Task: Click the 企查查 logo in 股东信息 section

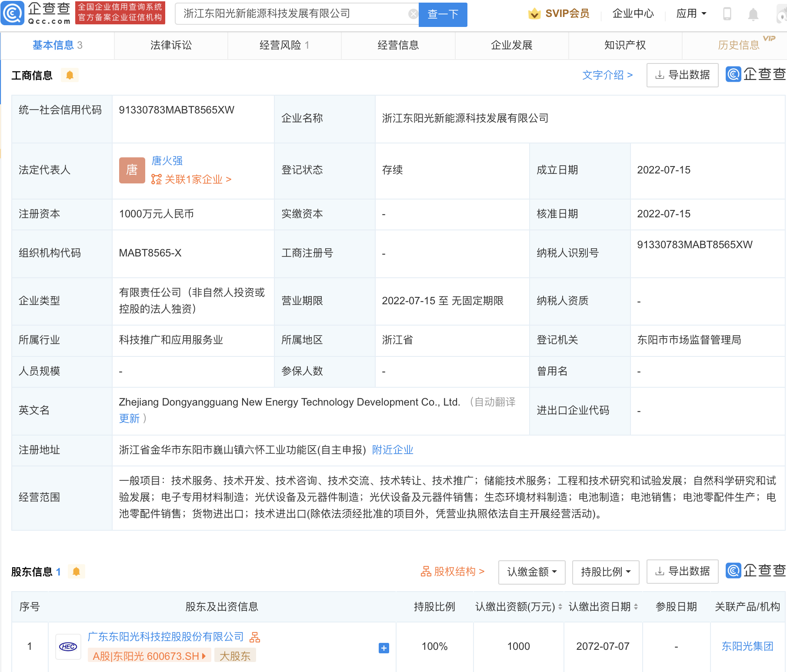Action: coord(756,570)
